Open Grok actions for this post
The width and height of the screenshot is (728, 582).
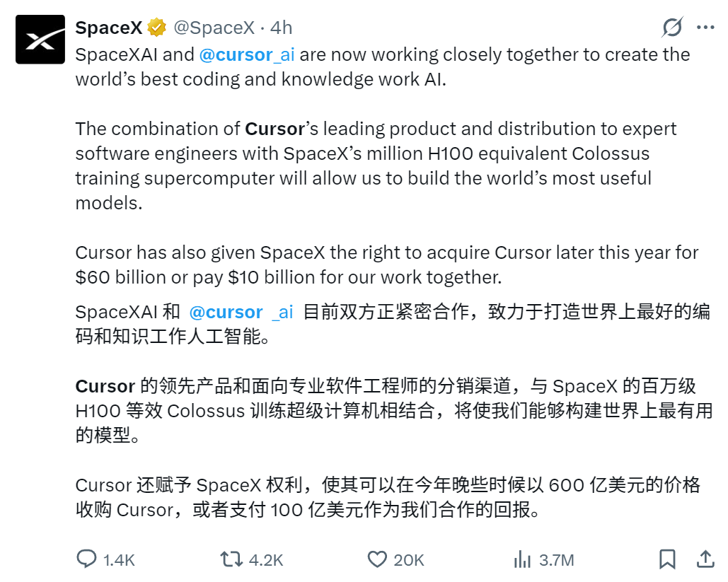point(671,28)
